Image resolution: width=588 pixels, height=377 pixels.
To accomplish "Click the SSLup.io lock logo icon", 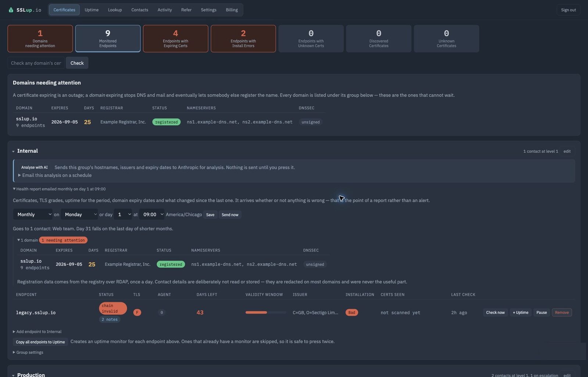I will click(x=11, y=10).
